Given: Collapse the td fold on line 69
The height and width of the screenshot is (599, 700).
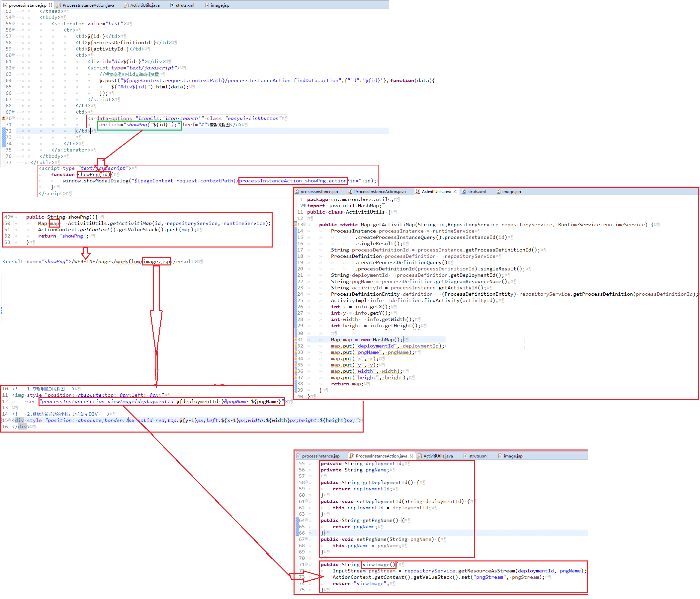Looking at the screenshot, I should pyautogui.click(x=13, y=112).
